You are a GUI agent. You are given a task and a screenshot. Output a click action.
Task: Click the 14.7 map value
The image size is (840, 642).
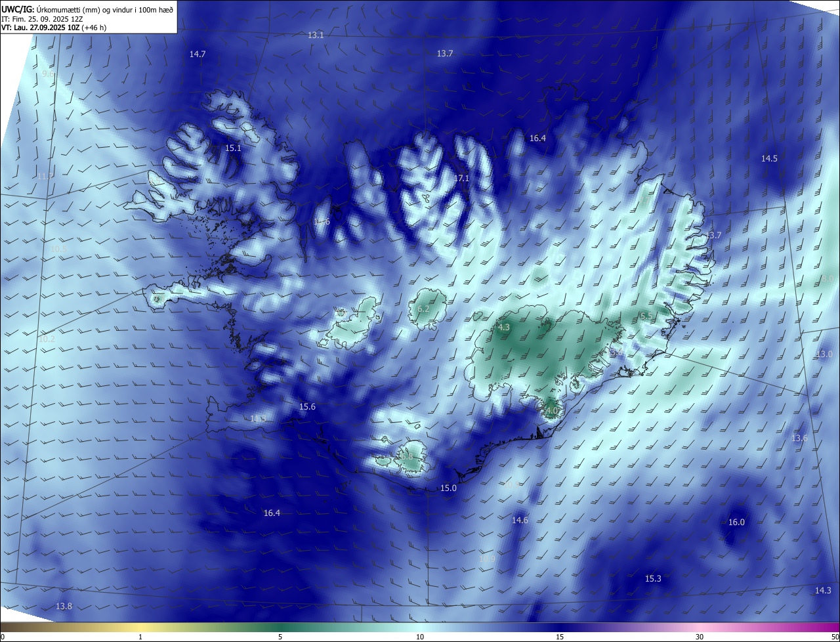pos(198,54)
